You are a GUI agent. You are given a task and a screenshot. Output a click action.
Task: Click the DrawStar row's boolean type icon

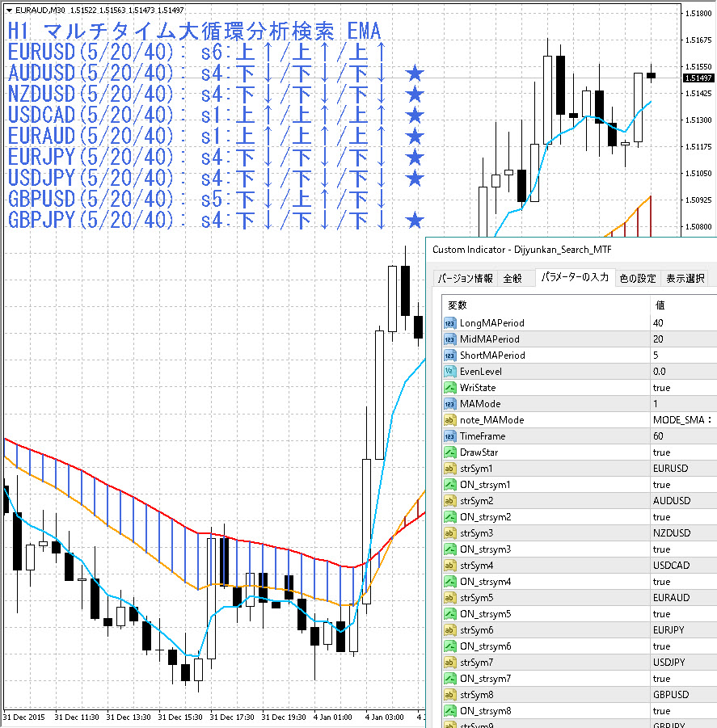pyautogui.click(x=449, y=452)
